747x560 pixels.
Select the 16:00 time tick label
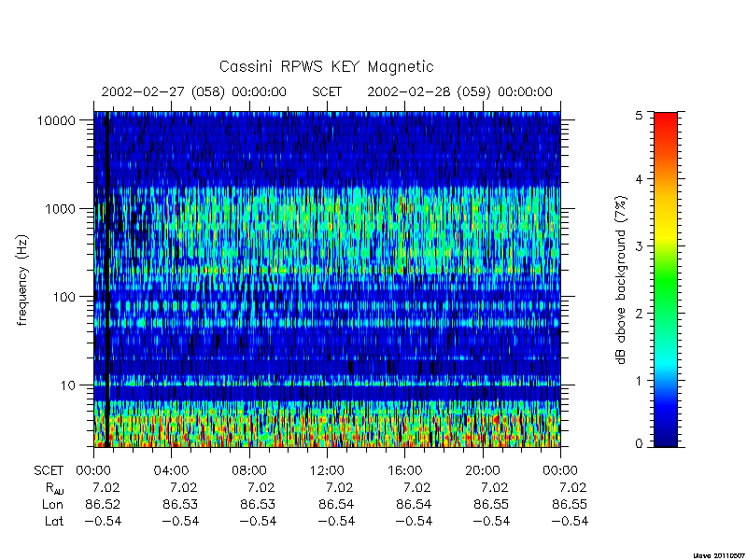pyautogui.click(x=404, y=471)
